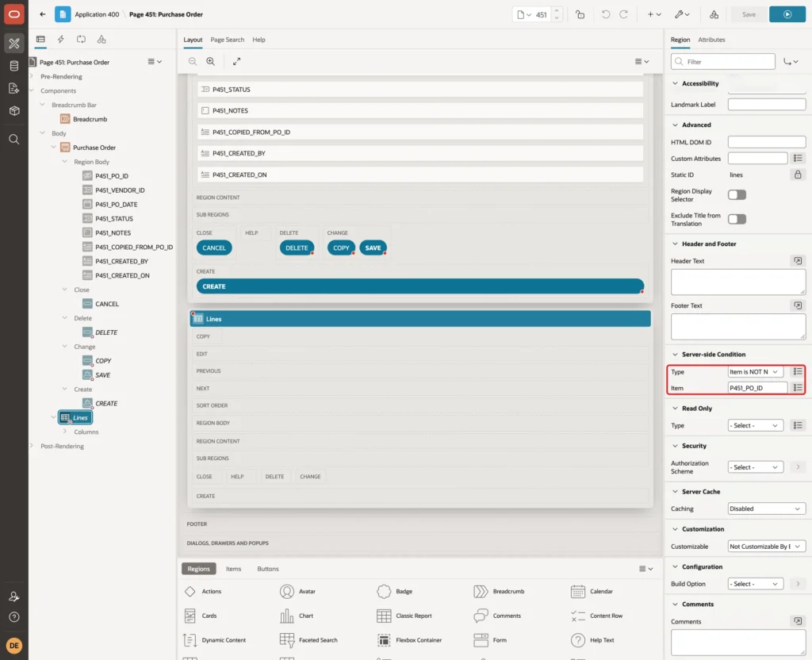The width and height of the screenshot is (812, 660).
Task: Toggle Exclude Title from Translation switch
Action: (x=737, y=219)
